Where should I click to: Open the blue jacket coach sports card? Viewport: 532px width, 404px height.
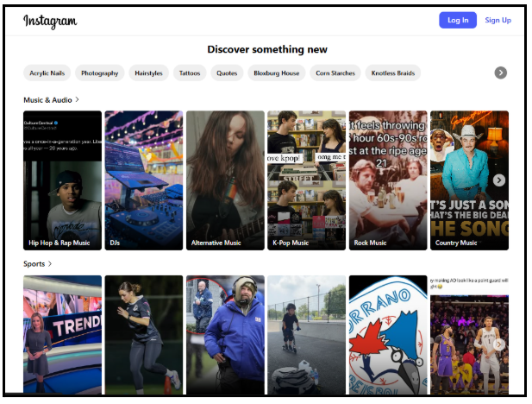225,335
